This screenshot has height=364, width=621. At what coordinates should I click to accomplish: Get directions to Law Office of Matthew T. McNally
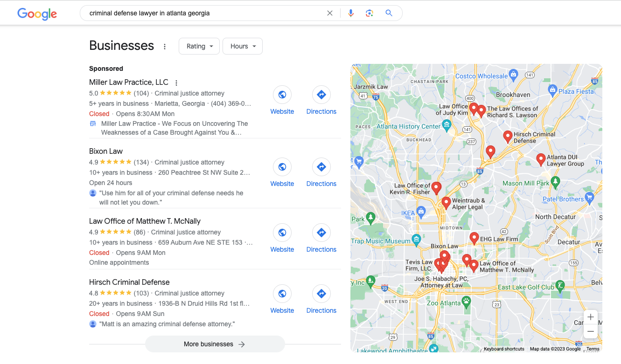pyautogui.click(x=321, y=233)
